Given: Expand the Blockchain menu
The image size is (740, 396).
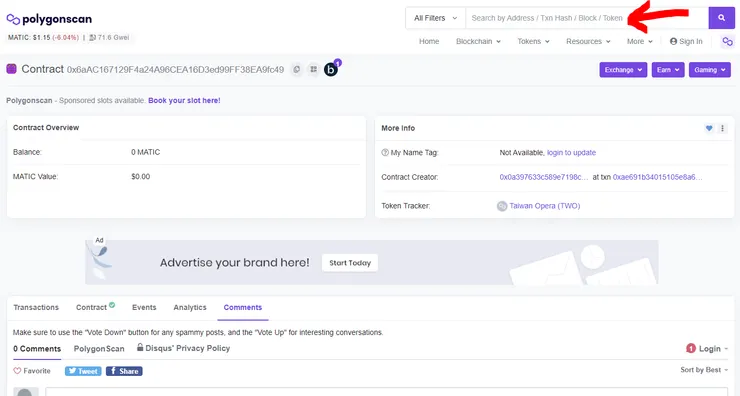Looking at the screenshot, I should (x=478, y=42).
